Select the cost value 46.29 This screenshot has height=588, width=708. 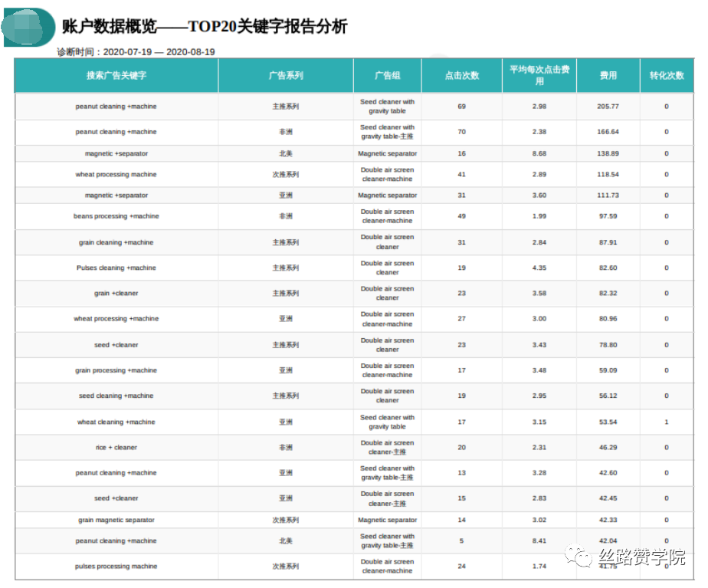coord(608,447)
